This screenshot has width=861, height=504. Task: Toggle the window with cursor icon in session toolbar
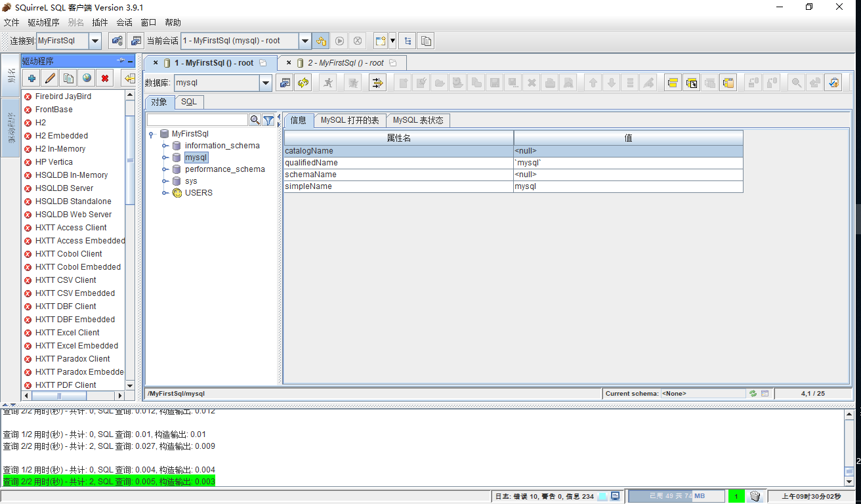point(691,83)
